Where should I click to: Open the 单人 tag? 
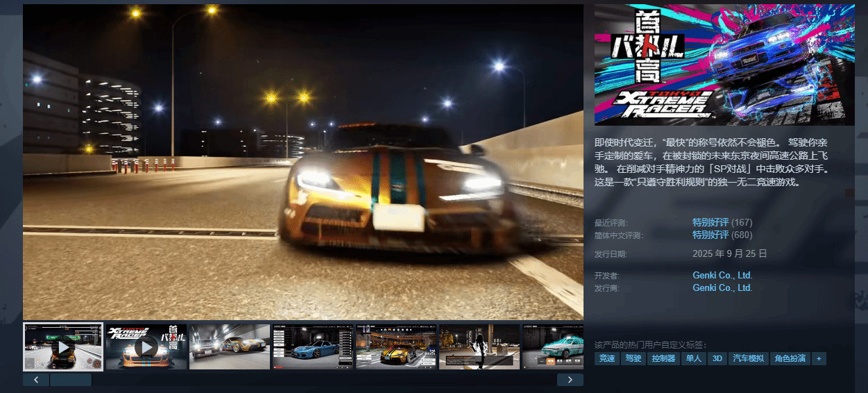(x=693, y=359)
